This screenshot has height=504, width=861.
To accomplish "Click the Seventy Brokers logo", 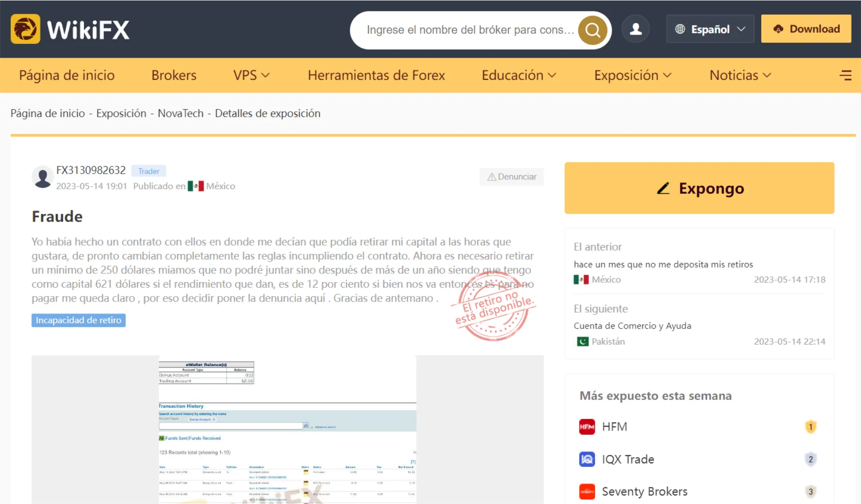I will point(587,492).
